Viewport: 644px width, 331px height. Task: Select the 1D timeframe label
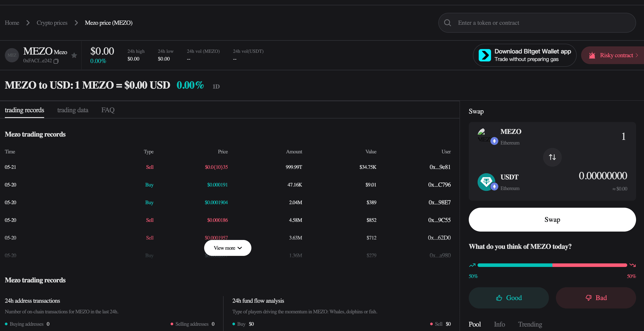pos(216,86)
